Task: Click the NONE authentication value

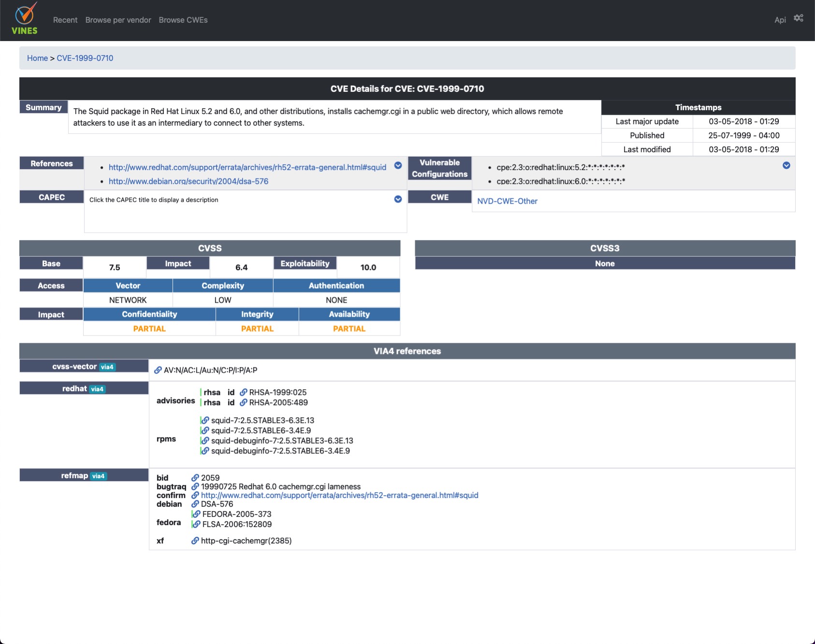Action: pyautogui.click(x=336, y=300)
